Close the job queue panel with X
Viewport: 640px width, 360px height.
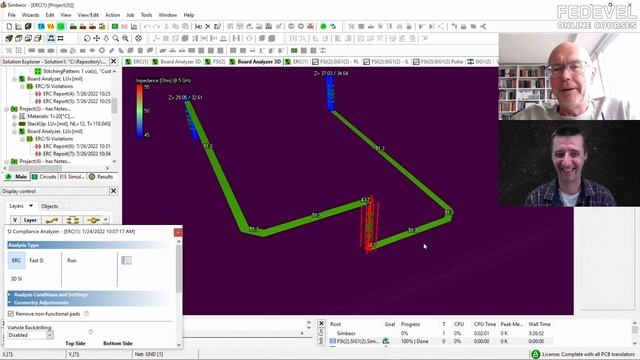point(321,324)
